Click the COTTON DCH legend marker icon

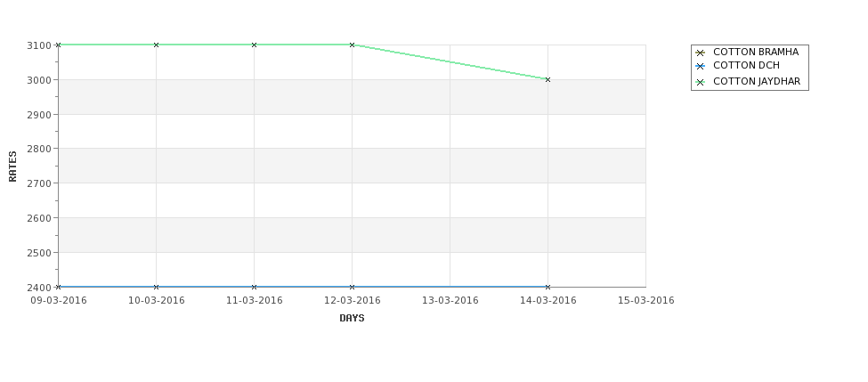click(x=701, y=67)
